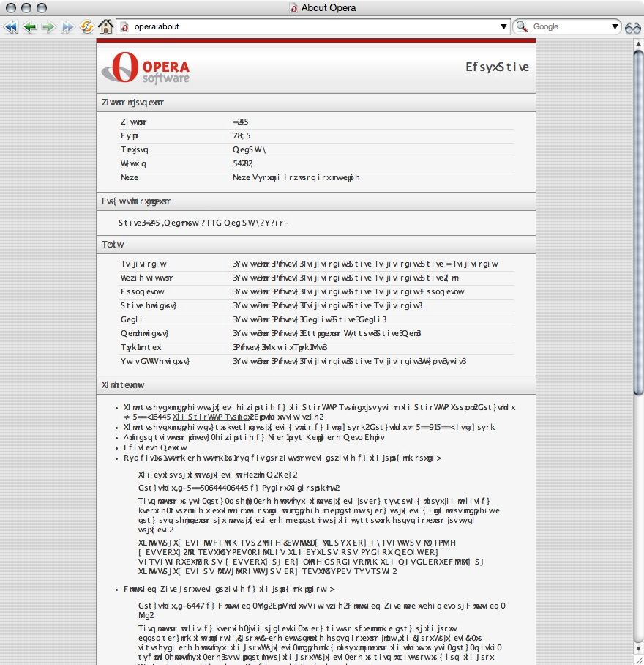Click the 'Tvijivirgiw' row label
The image size is (644, 665).
tap(143, 264)
